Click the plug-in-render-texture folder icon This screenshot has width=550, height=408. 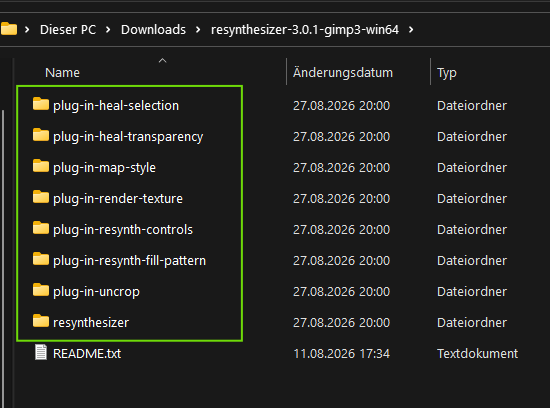tap(41, 197)
